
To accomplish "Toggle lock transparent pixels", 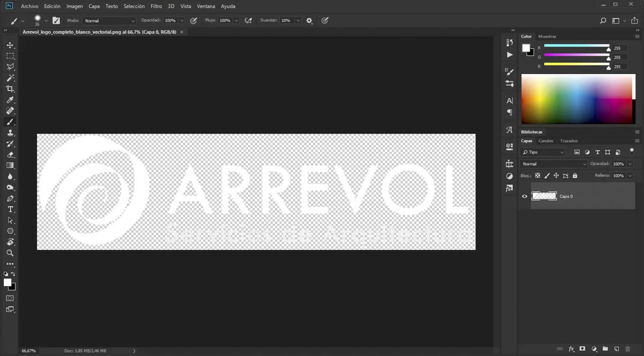I will (538, 175).
